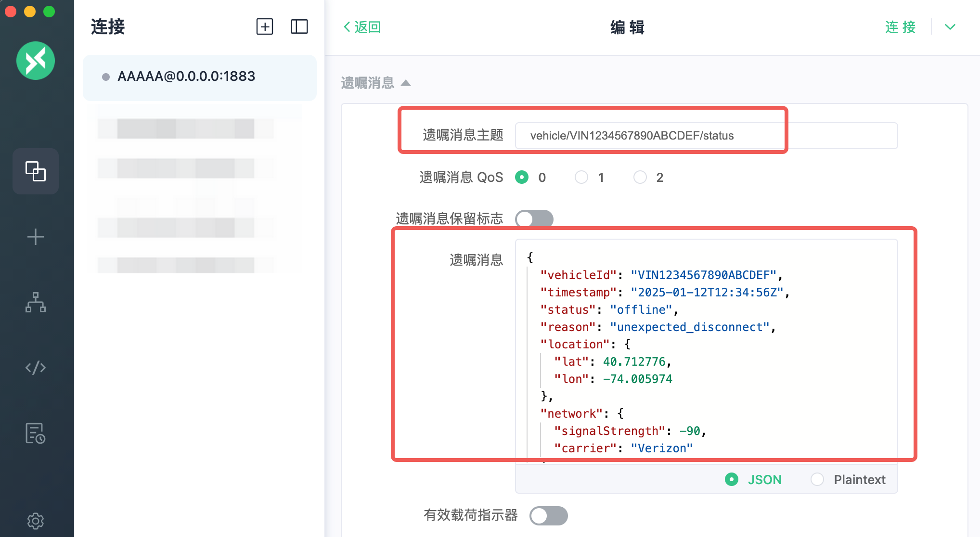Open the Settings gear icon
This screenshot has width=980, height=537.
pos(36,521)
